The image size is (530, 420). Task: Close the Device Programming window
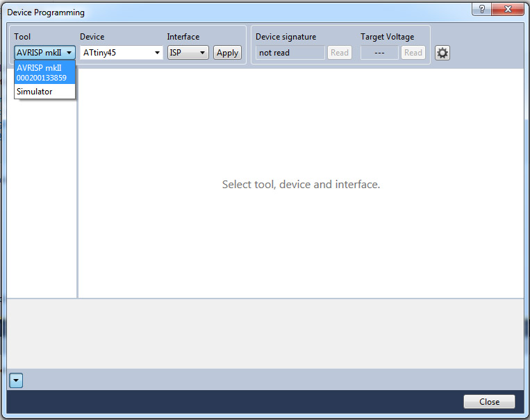tap(508, 9)
